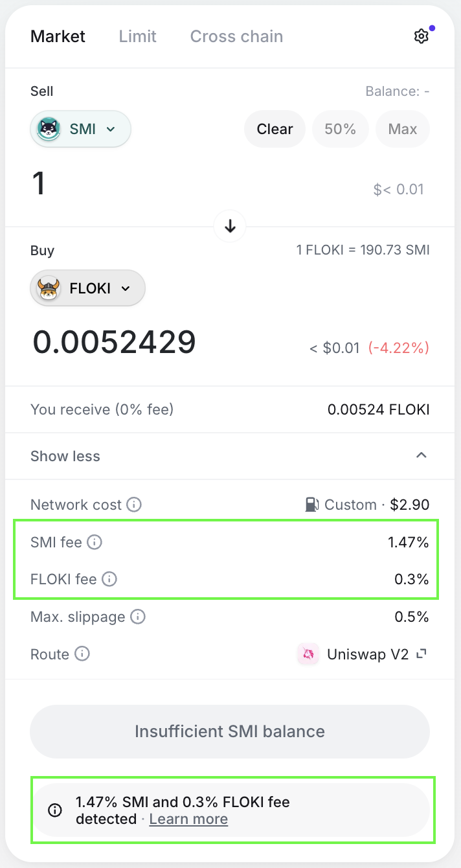This screenshot has height=868, width=461.
Task: Click the fee detected info icon
Action: click(54, 810)
